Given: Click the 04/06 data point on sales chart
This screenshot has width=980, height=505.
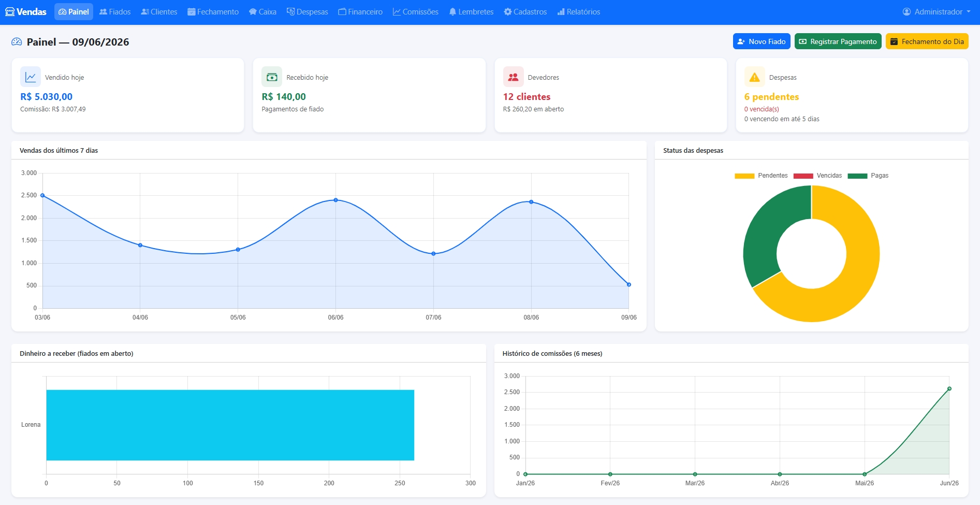Looking at the screenshot, I should tap(140, 245).
